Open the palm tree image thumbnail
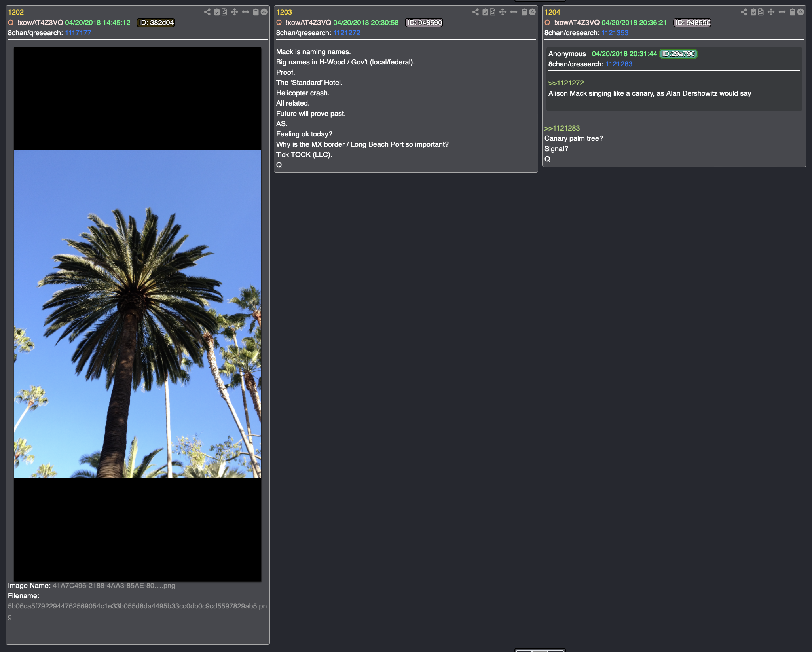Screen dimensions: 812x652 pos(138,314)
